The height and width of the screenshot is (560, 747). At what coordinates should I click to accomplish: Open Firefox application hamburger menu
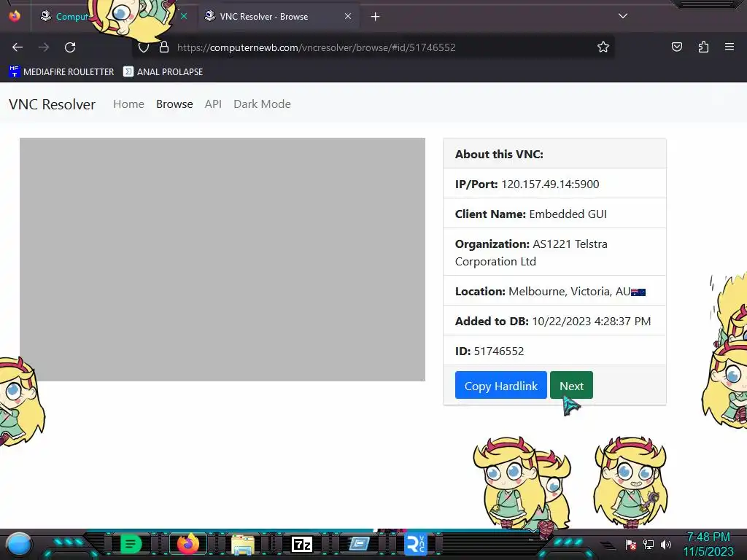729,47
